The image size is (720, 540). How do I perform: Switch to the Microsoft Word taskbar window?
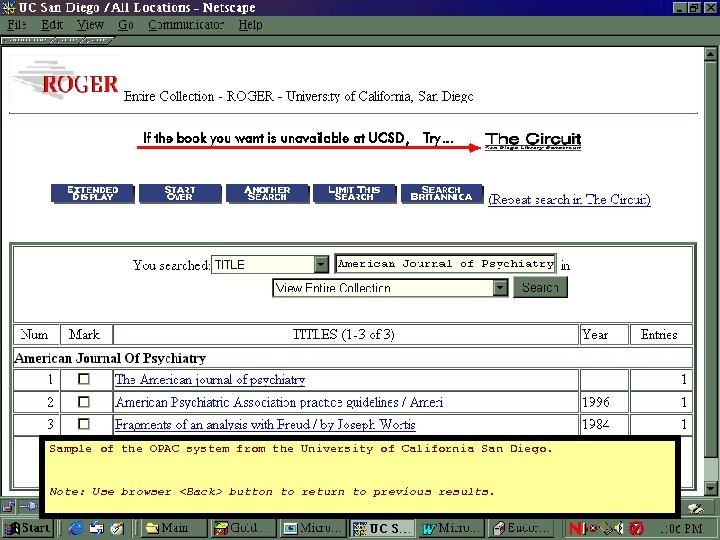pyautogui.click(x=451, y=528)
